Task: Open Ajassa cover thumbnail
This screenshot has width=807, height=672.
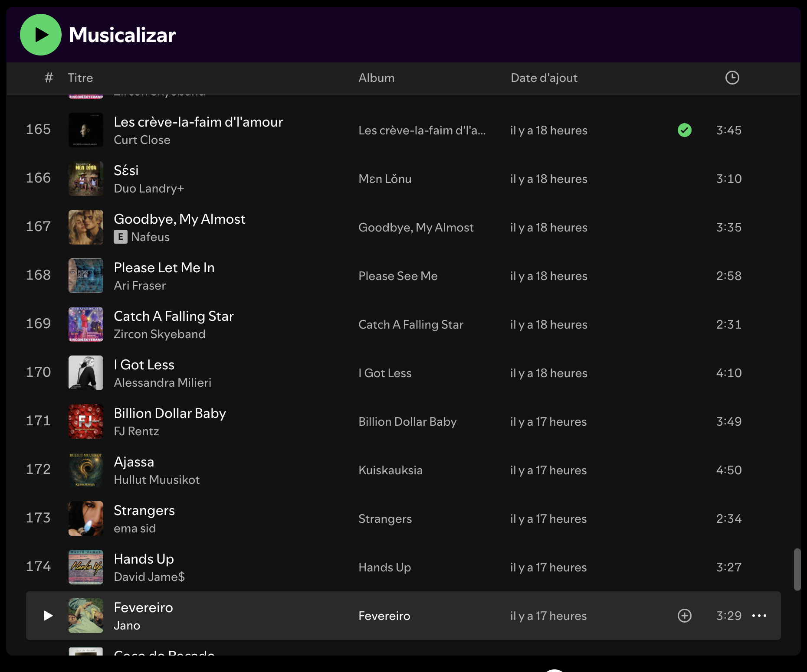Action: 86,470
